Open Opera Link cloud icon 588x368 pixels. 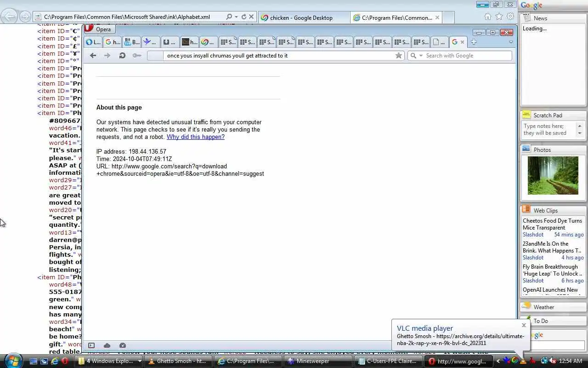point(107,345)
